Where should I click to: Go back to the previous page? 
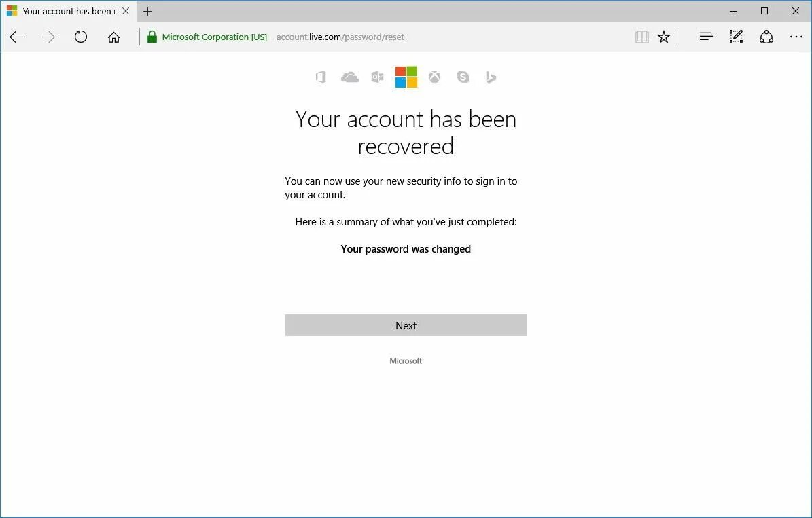point(16,37)
